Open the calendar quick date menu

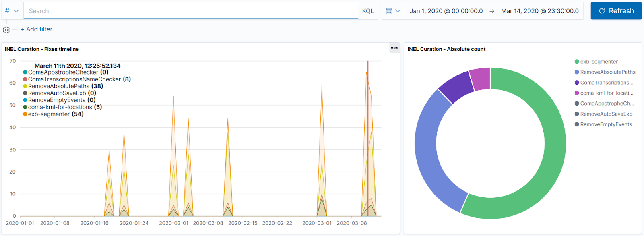393,11
